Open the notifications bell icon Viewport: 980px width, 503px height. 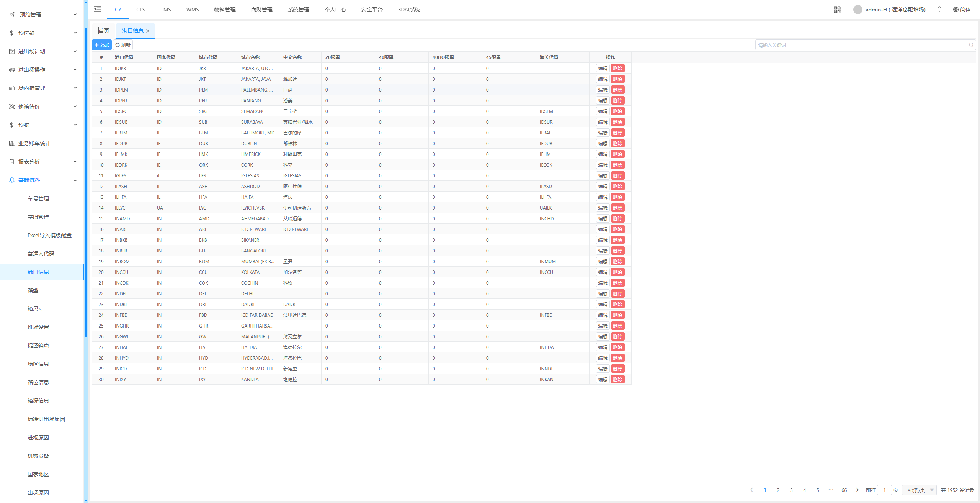pos(939,10)
